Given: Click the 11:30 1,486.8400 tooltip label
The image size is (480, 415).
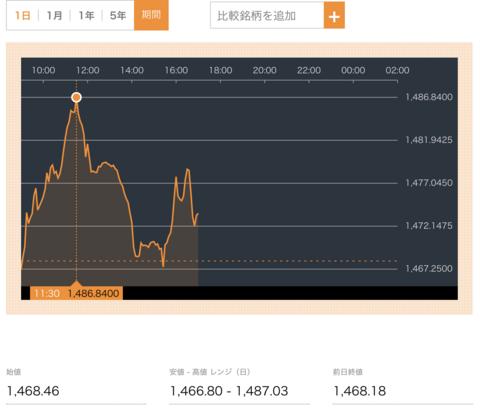Looking at the screenshot, I should (76, 293).
